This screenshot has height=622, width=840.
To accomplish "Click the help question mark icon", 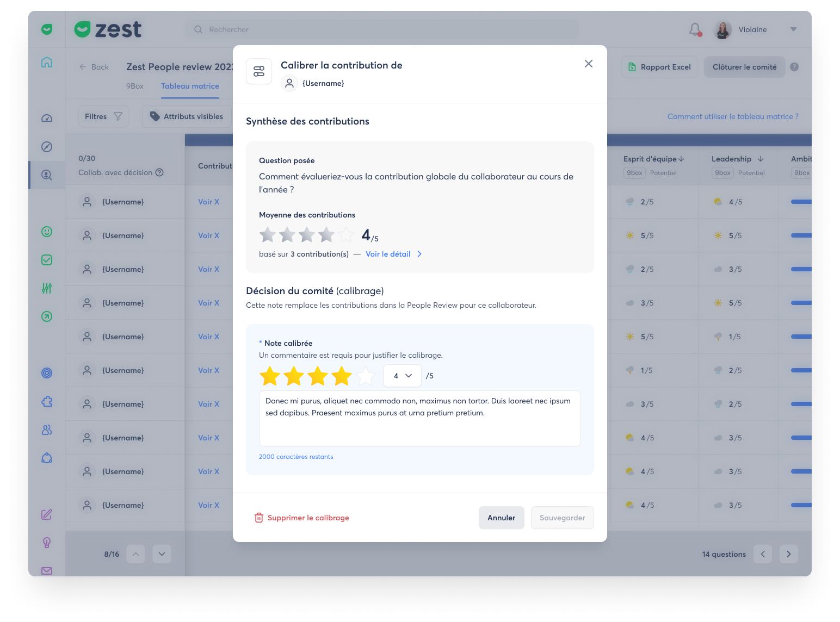I will 794,67.
